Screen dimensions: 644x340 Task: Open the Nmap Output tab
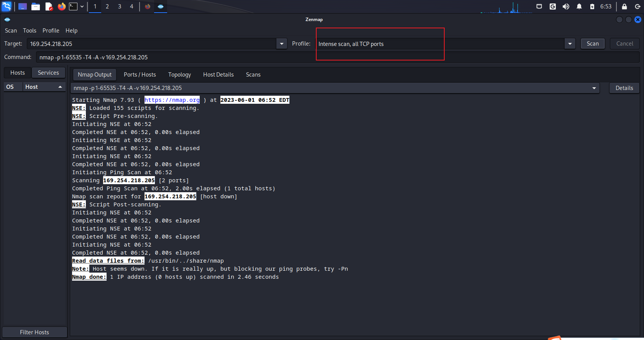pos(95,75)
